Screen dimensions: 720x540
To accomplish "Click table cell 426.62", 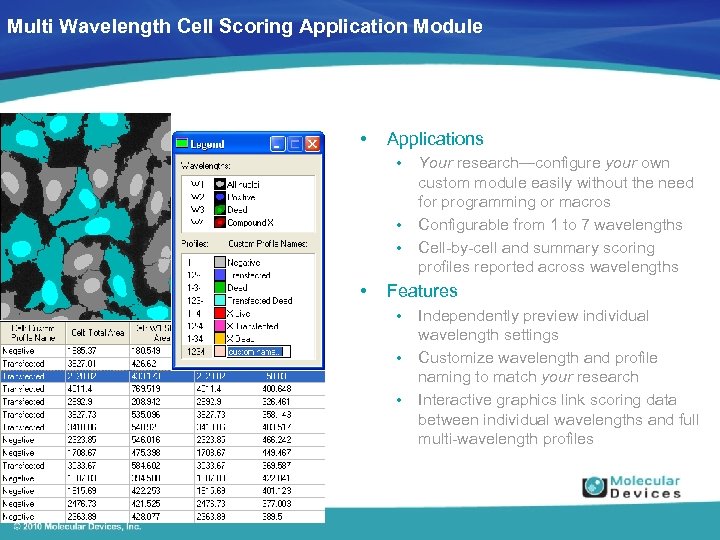I will 144,364.
